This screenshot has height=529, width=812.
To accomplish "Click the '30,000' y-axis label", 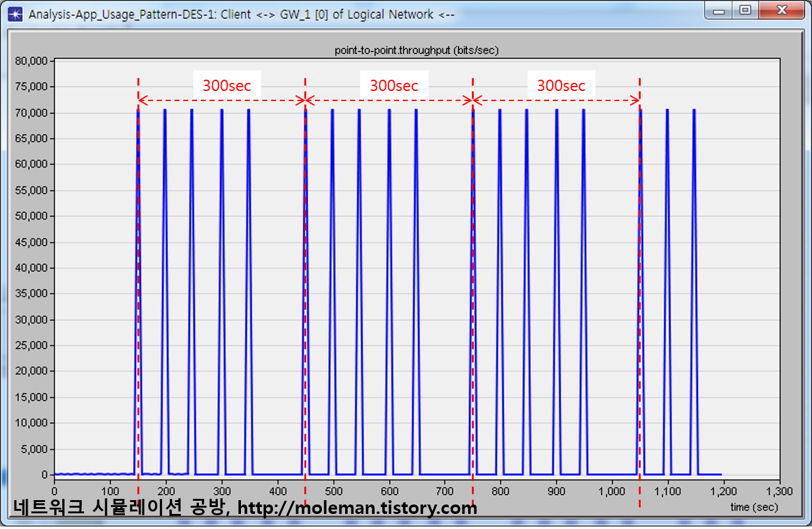I will [31, 320].
